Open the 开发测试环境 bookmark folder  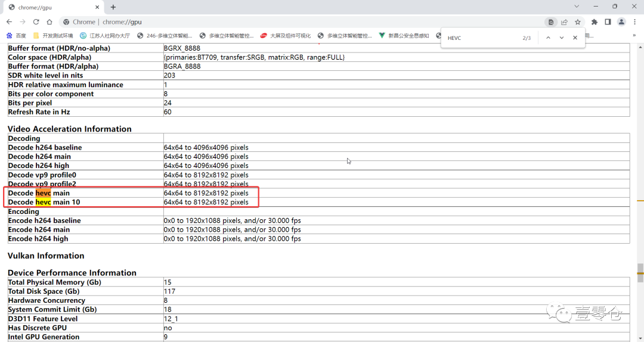(x=52, y=36)
